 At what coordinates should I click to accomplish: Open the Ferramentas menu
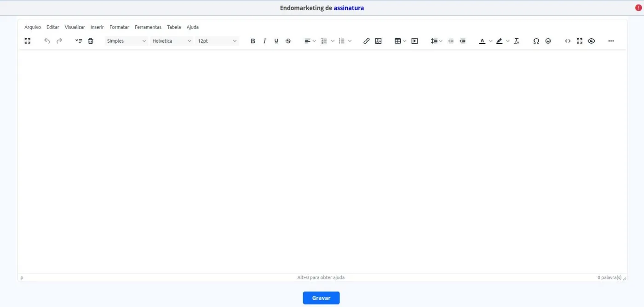pyautogui.click(x=148, y=27)
